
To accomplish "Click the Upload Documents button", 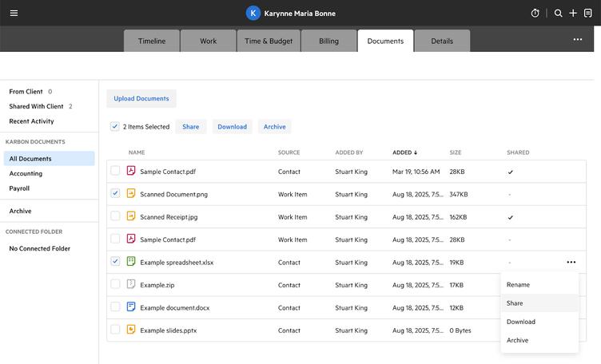I will click(x=141, y=99).
